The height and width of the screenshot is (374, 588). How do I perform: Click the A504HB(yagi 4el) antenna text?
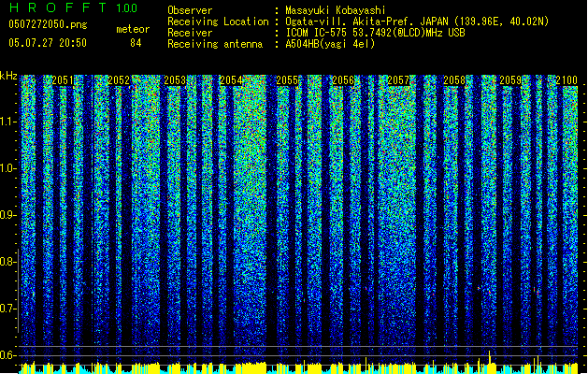330,44
